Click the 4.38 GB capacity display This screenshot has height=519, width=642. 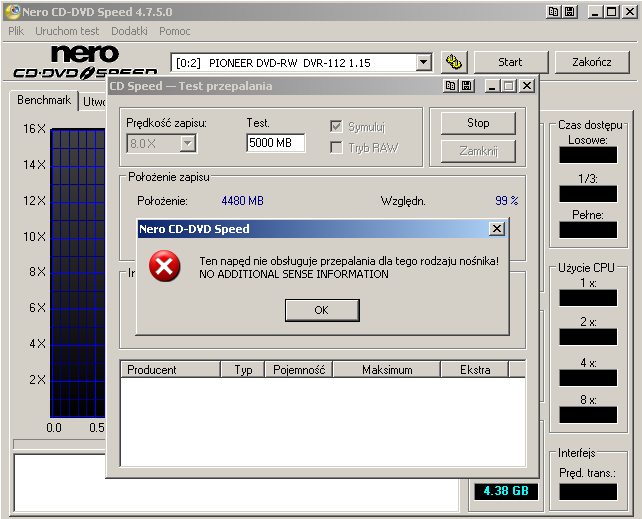tap(506, 491)
